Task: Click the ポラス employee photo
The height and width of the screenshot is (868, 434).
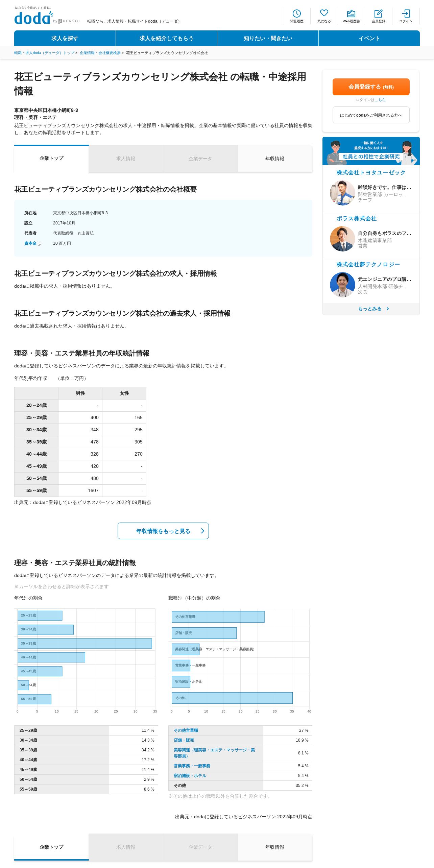Action: (342, 239)
